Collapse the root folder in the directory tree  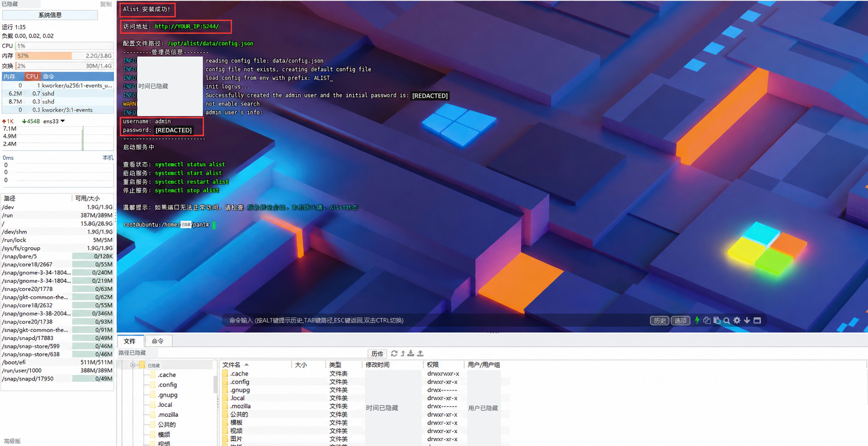click(x=132, y=365)
